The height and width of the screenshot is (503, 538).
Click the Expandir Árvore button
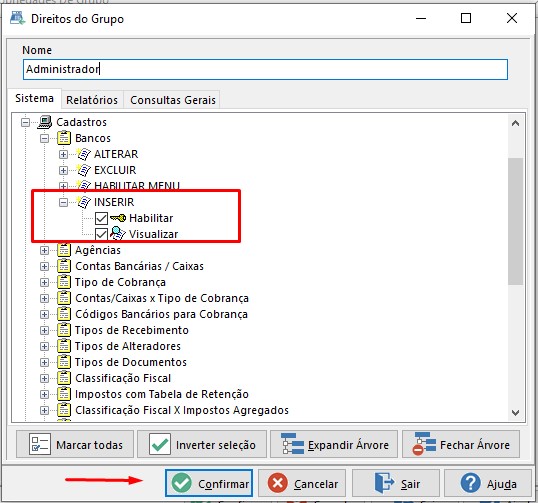point(334,444)
